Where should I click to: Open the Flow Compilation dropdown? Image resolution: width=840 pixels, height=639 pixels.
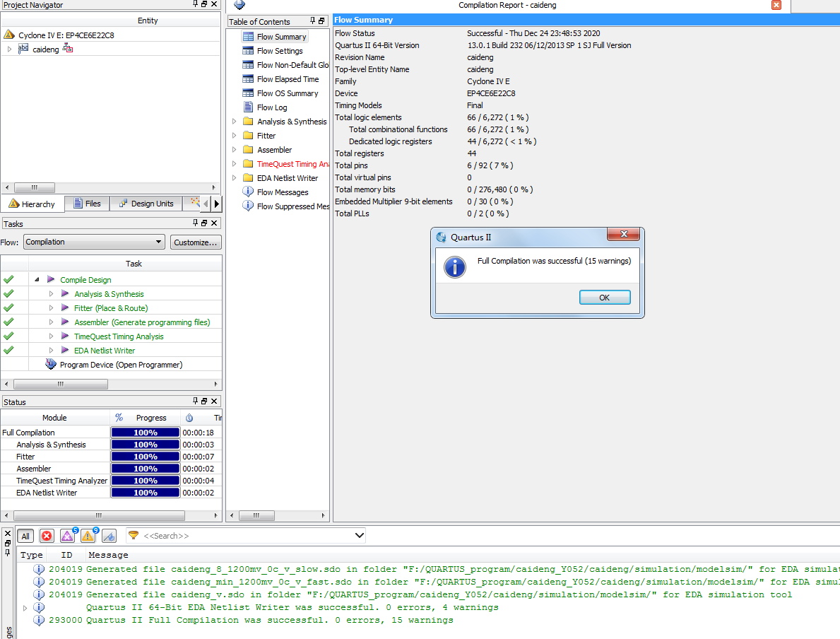click(x=93, y=242)
